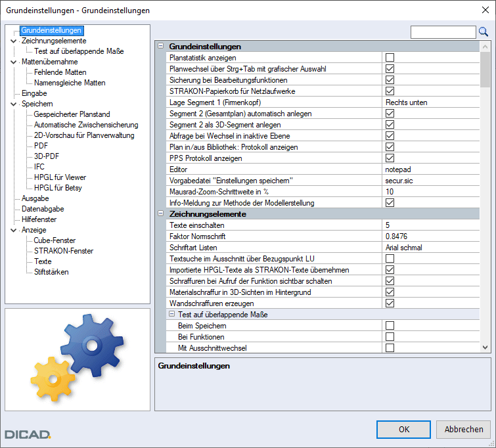
Task: Click the magnifier search icon
Action: pyautogui.click(x=484, y=32)
